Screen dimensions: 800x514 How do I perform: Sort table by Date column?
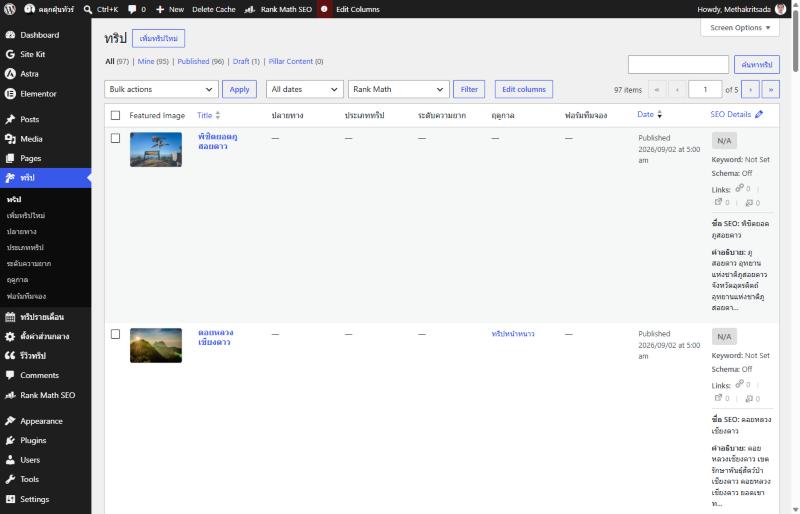(x=649, y=114)
